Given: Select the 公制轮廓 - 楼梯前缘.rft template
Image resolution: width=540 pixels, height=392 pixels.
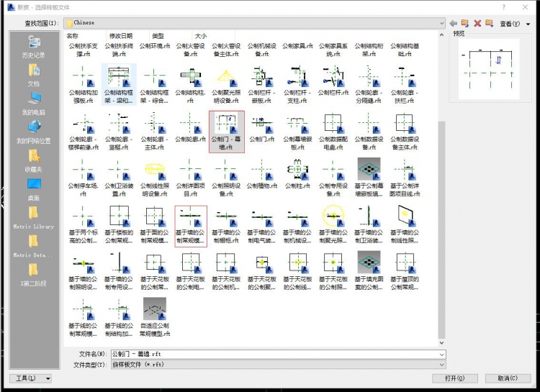Looking at the screenshot, I should tap(83, 132).
